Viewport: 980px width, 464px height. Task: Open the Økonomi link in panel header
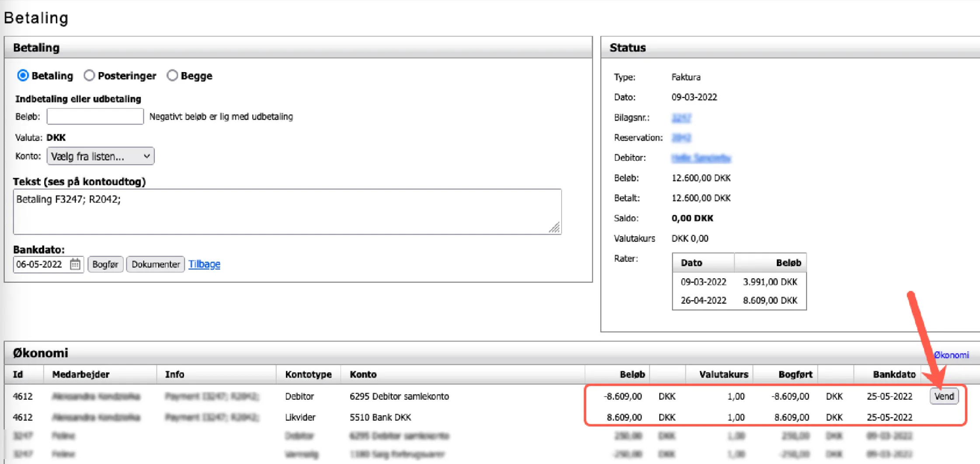[951, 355]
